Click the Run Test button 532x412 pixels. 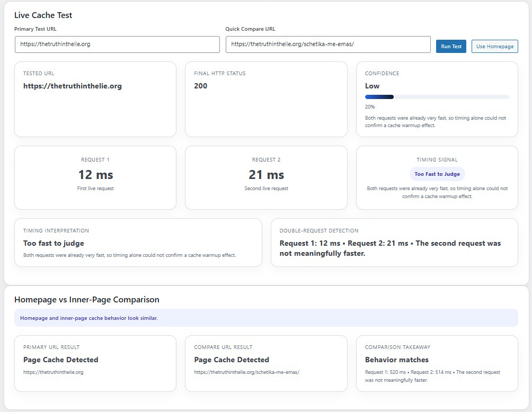(451, 47)
